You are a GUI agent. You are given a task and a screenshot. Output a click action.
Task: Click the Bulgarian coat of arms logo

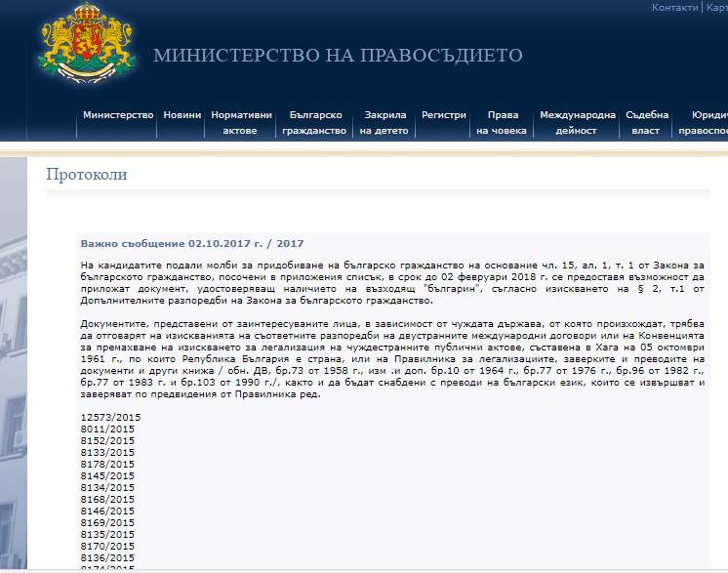point(85,49)
